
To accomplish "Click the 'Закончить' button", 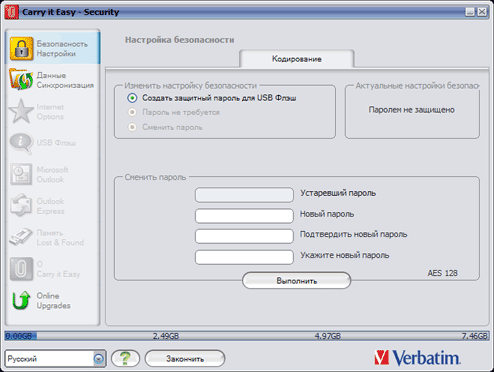I will [185, 359].
